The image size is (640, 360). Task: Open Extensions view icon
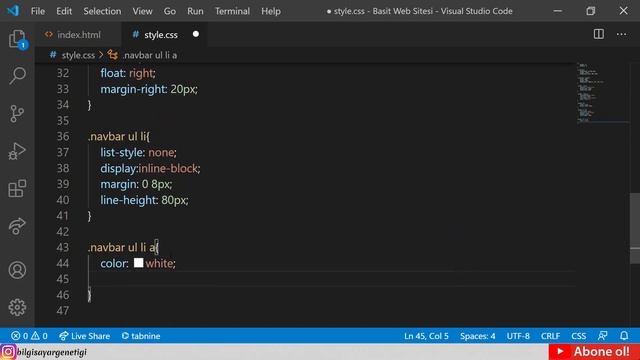click(x=17, y=189)
